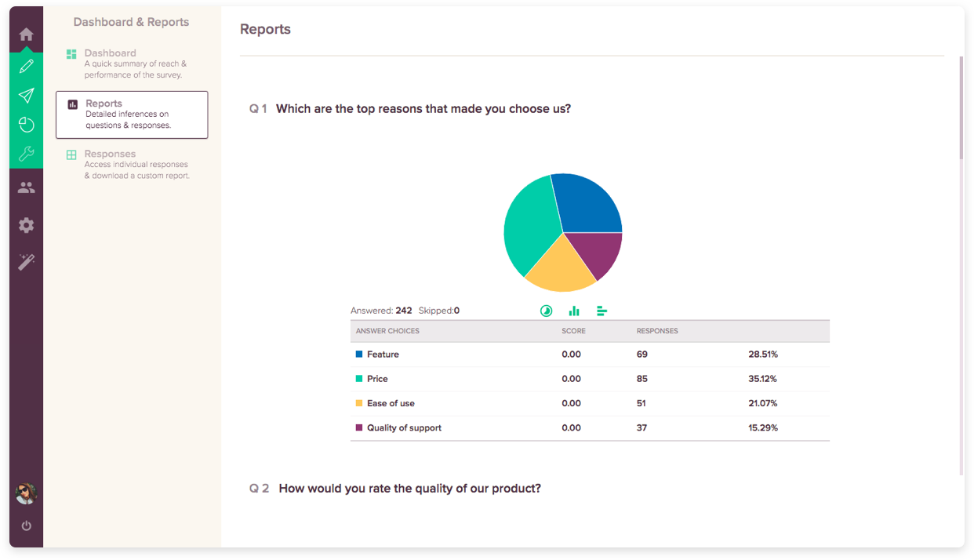Open the magic wand icon in sidebar

point(26,261)
